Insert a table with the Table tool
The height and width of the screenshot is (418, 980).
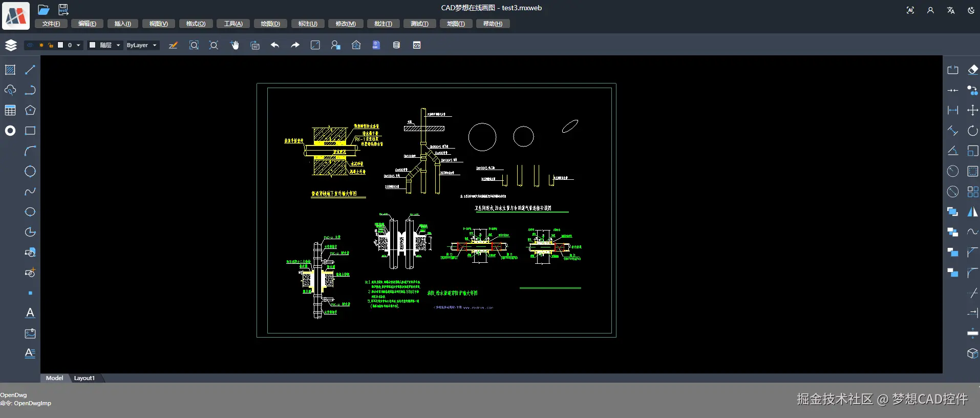tap(10, 110)
